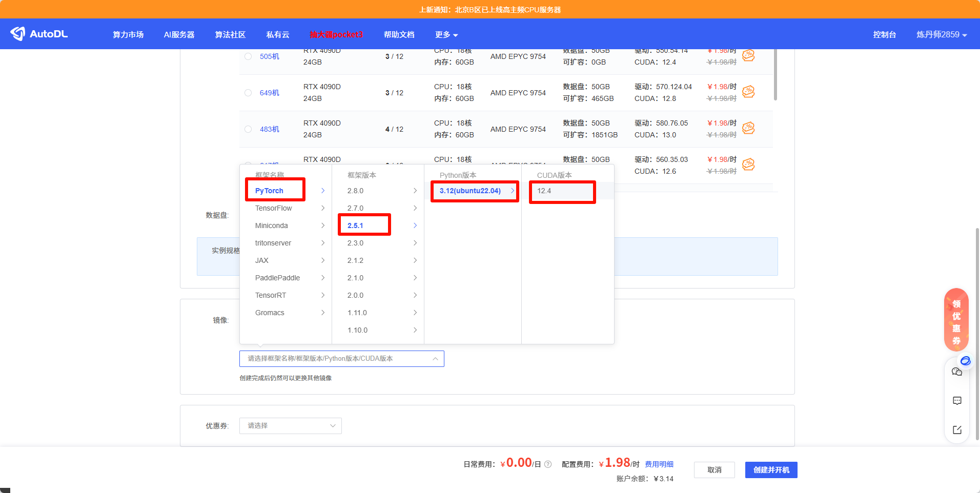Image resolution: width=980 pixels, height=493 pixels.
Task: Choose framework version 1.11.0
Action: pos(378,313)
